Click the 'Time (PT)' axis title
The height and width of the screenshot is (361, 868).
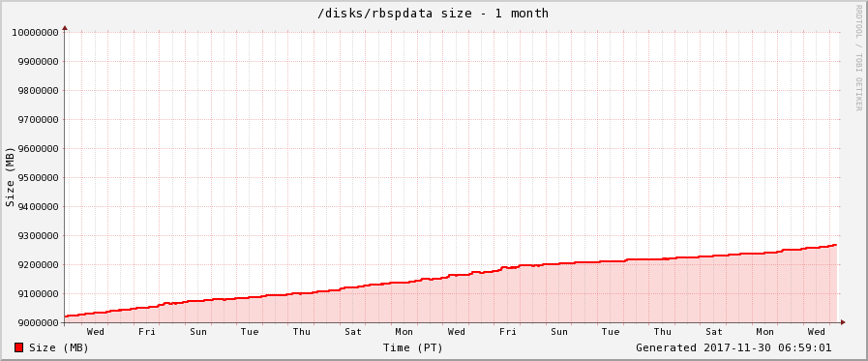point(413,347)
